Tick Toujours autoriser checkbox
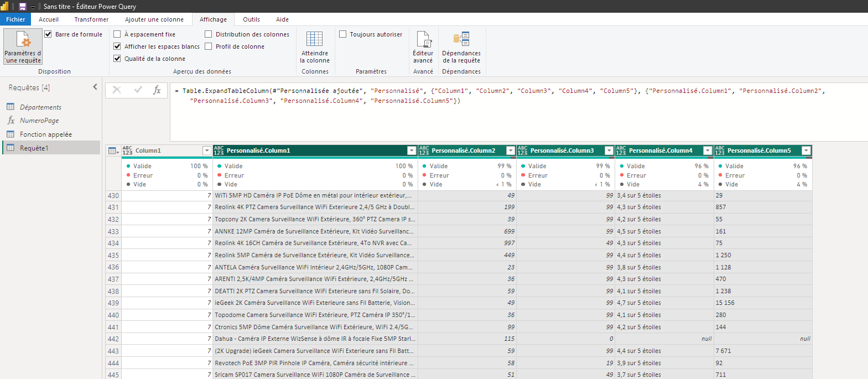Image resolution: width=868 pixels, height=379 pixels. pyautogui.click(x=342, y=34)
